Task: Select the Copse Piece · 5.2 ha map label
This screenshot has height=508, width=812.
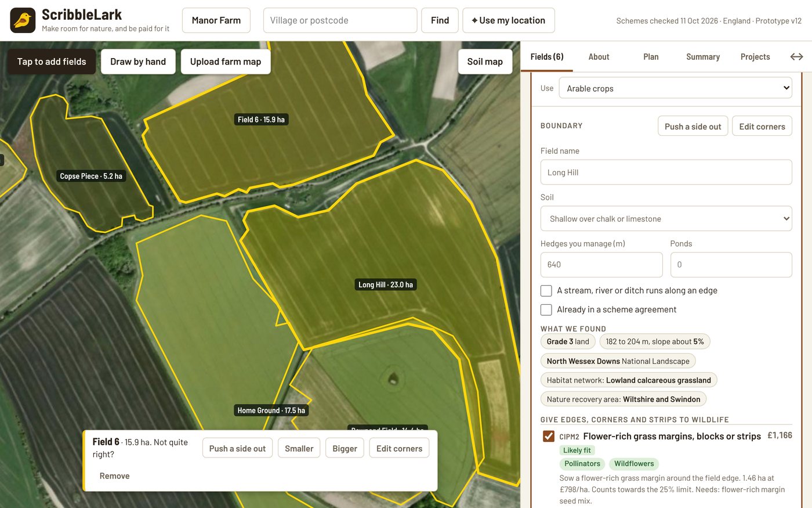Action: pyautogui.click(x=91, y=176)
